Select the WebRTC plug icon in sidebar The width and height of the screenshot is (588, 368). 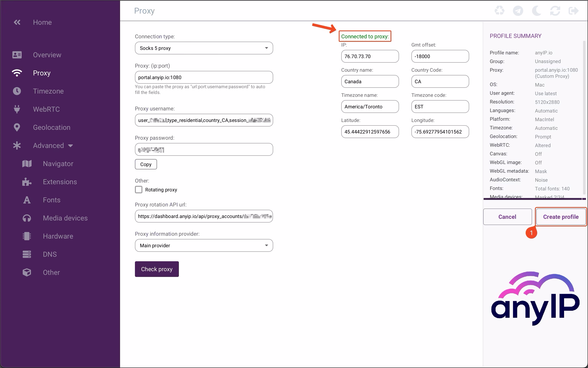(x=17, y=109)
